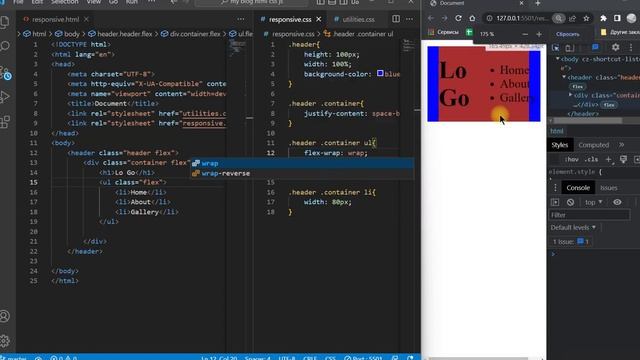
Task: Open DevTools settings gear
Action: [616, 48]
